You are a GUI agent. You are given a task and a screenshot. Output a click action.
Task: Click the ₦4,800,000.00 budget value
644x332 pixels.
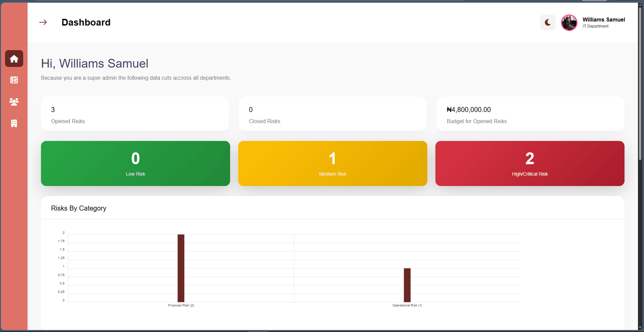click(469, 110)
